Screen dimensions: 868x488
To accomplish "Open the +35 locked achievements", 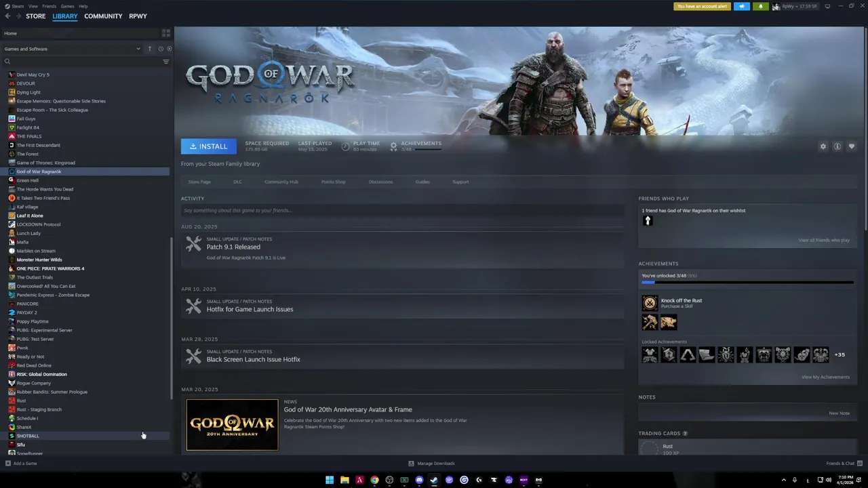I will 840,354.
